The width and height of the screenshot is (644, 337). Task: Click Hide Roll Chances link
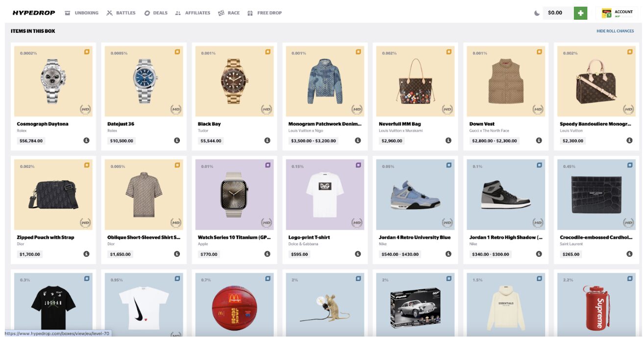[x=615, y=31]
